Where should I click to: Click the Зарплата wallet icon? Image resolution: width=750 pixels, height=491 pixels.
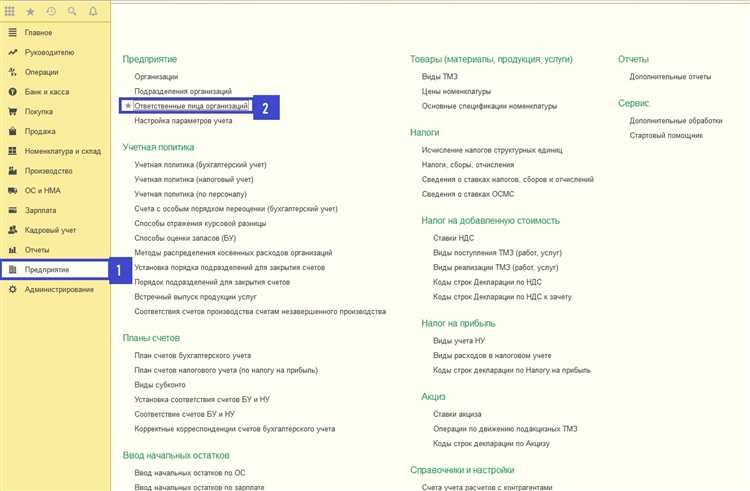(x=12, y=210)
